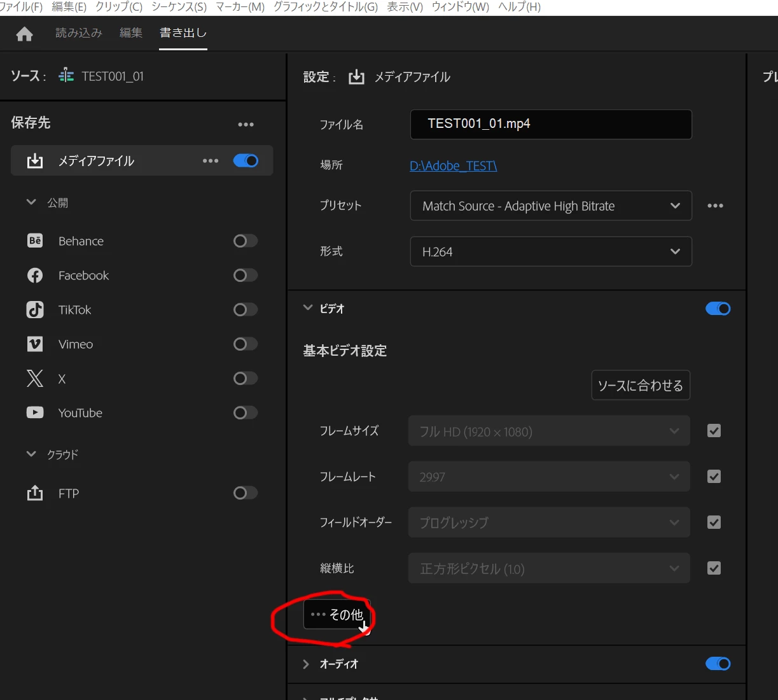Open the マーカー(M) menu
The width and height of the screenshot is (778, 700).
tap(240, 7)
